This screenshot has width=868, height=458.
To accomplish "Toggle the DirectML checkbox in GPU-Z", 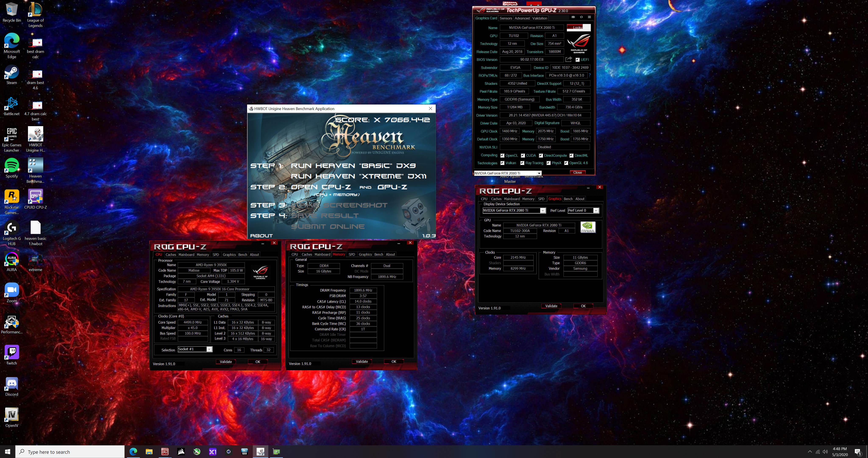I will pos(572,155).
